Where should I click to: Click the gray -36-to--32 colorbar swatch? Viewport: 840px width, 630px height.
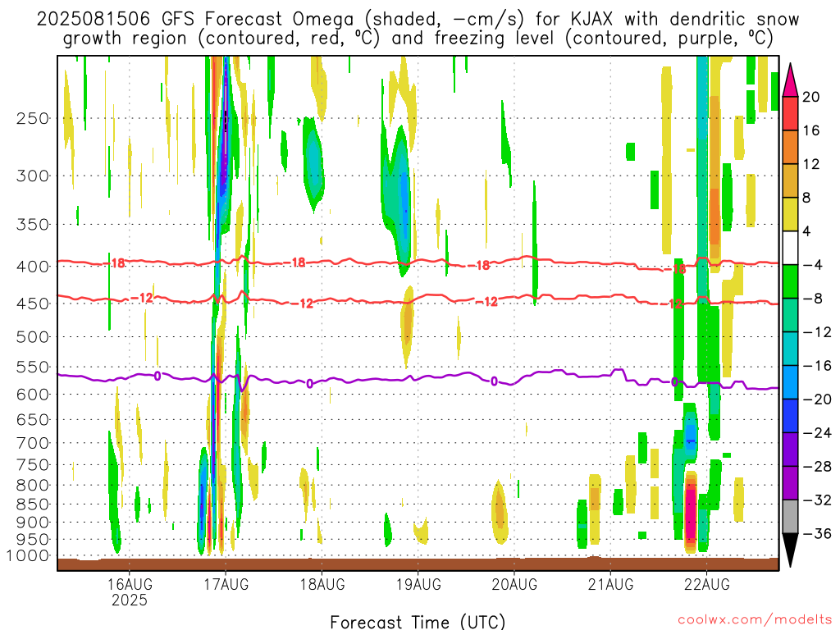pyautogui.click(x=790, y=517)
